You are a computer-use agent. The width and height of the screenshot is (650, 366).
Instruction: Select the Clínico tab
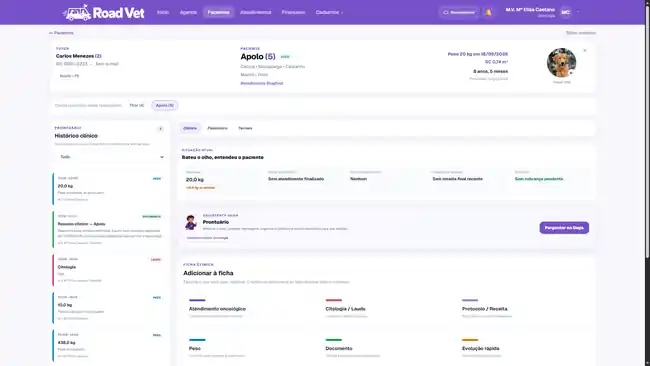[190, 128]
